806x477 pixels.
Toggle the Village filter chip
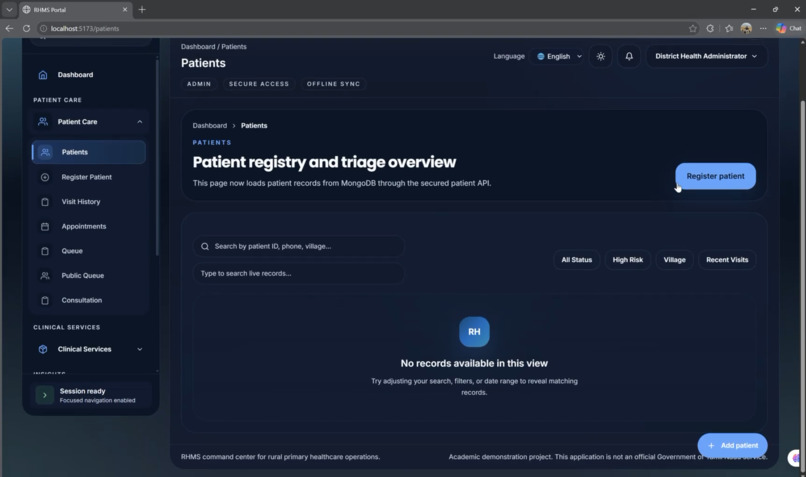click(x=674, y=260)
